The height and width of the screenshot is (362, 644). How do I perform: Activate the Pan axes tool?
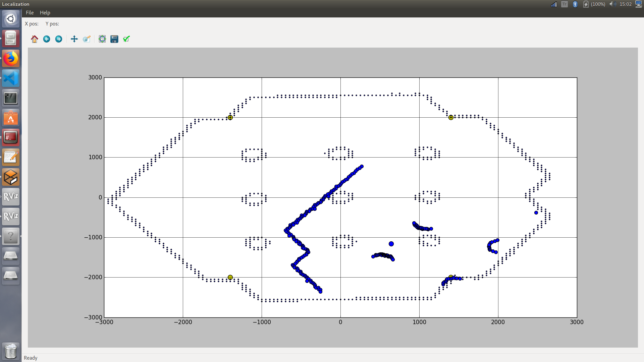tap(74, 39)
